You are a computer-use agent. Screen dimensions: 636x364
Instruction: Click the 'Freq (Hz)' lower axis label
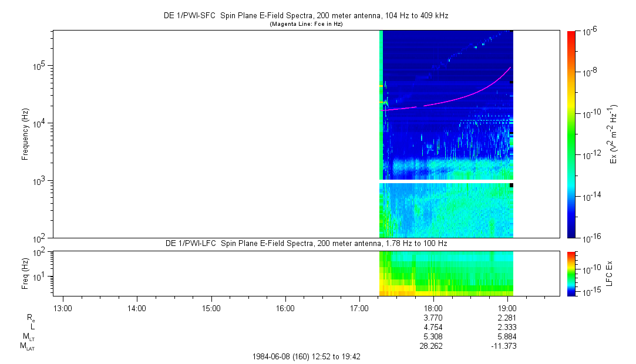point(25,273)
